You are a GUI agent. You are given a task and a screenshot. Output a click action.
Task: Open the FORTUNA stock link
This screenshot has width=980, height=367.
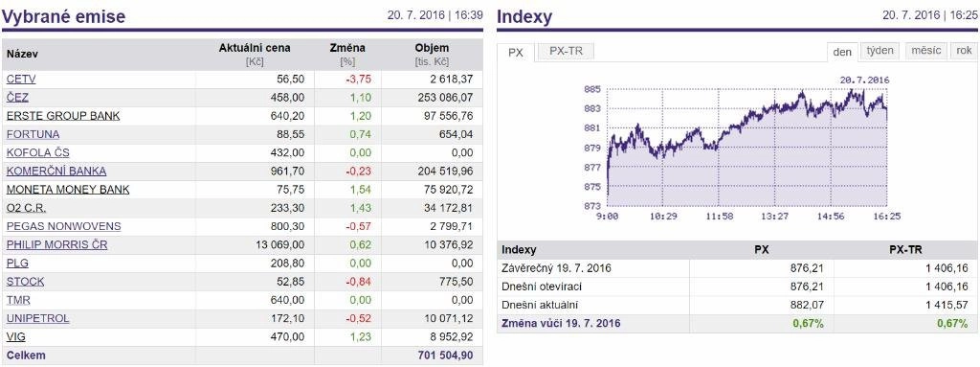(33, 134)
